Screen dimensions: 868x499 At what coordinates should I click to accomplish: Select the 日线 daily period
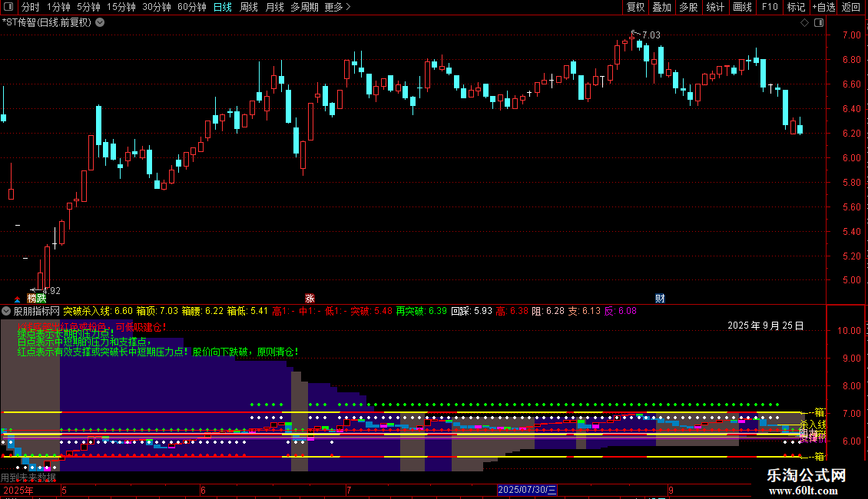[x=223, y=7]
